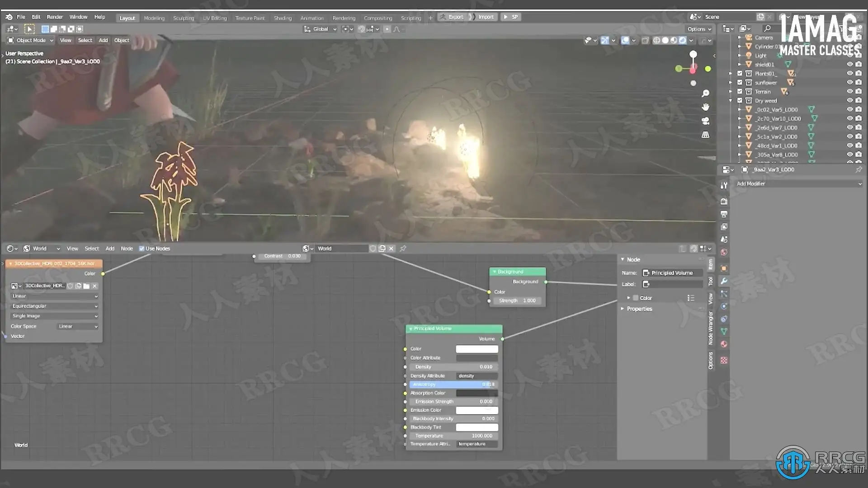
Task: Uncheck the sunflower collection checkbox
Action: click(x=740, y=83)
